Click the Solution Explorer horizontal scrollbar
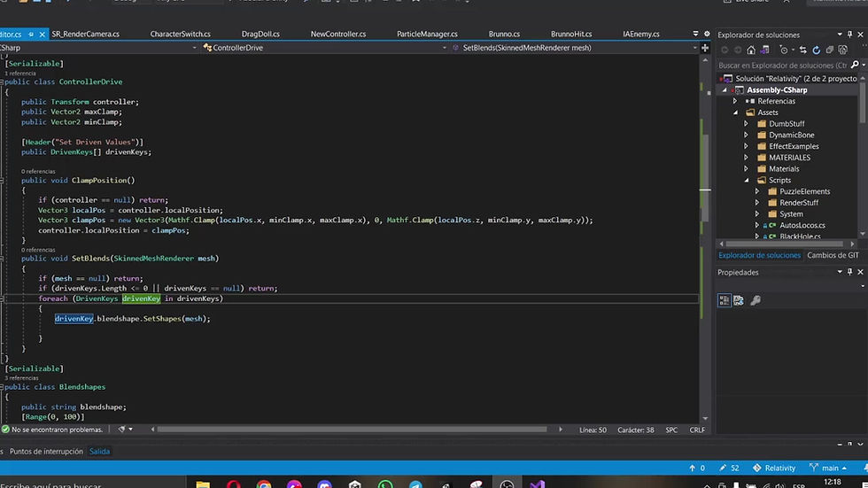 [x=784, y=244]
